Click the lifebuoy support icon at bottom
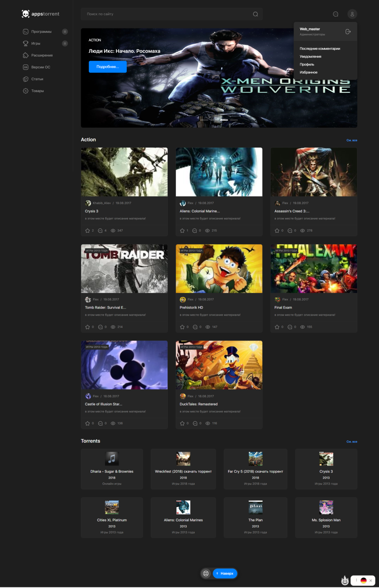The height and width of the screenshot is (588, 379). 206,573
